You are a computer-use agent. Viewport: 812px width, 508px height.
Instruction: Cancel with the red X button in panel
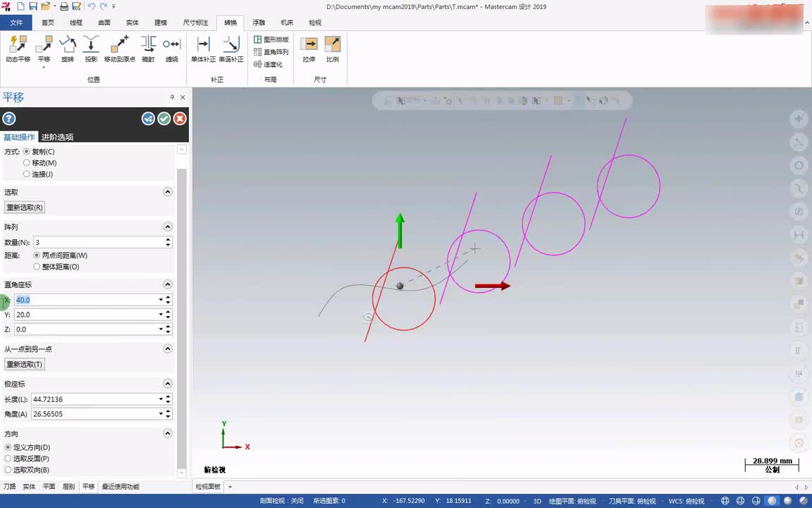tap(180, 119)
